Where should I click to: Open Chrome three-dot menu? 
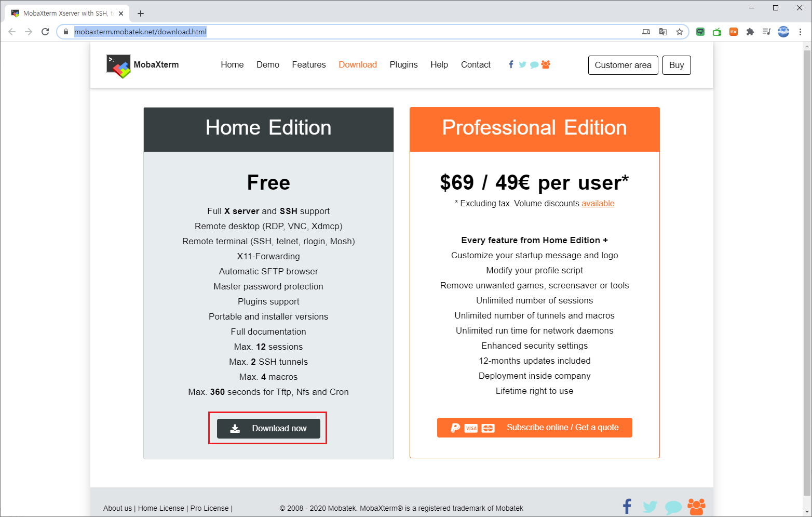pyautogui.click(x=801, y=32)
